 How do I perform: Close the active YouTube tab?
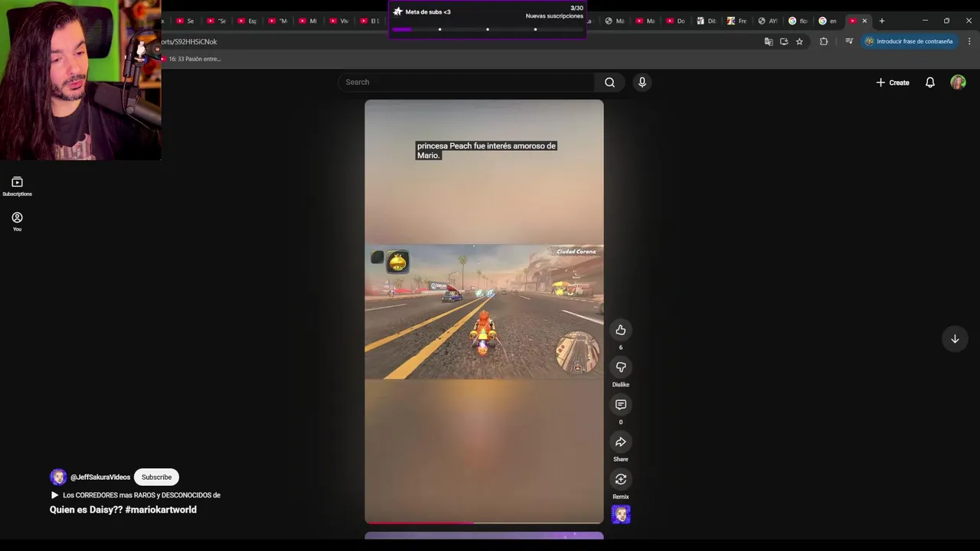pyautogui.click(x=864, y=21)
